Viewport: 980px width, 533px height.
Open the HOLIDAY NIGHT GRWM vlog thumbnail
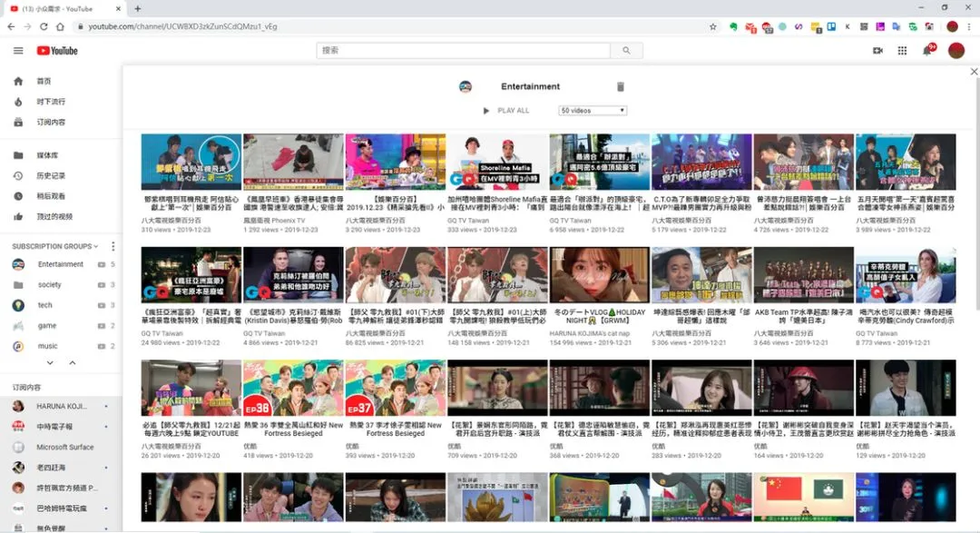coord(600,274)
